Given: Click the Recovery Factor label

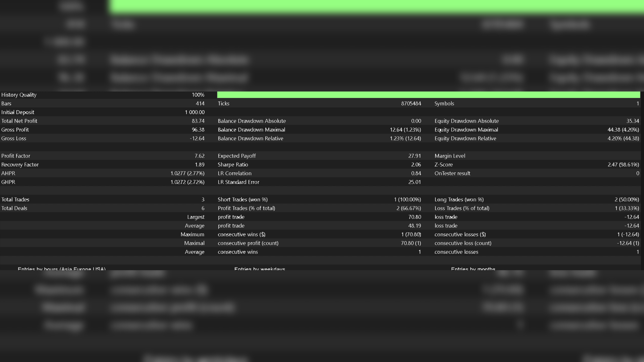Looking at the screenshot, I should click(x=20, y=165).
